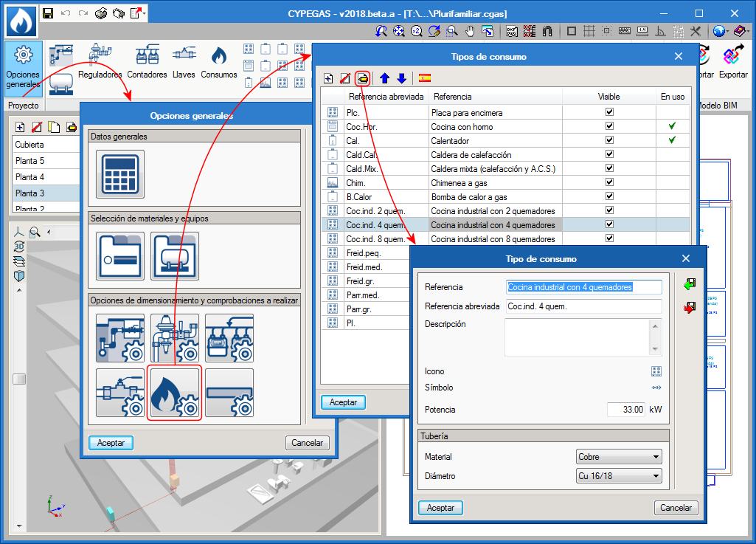
Task: Click the Descripción box scrollbar down arrow
Action: (x=655, y=349)
